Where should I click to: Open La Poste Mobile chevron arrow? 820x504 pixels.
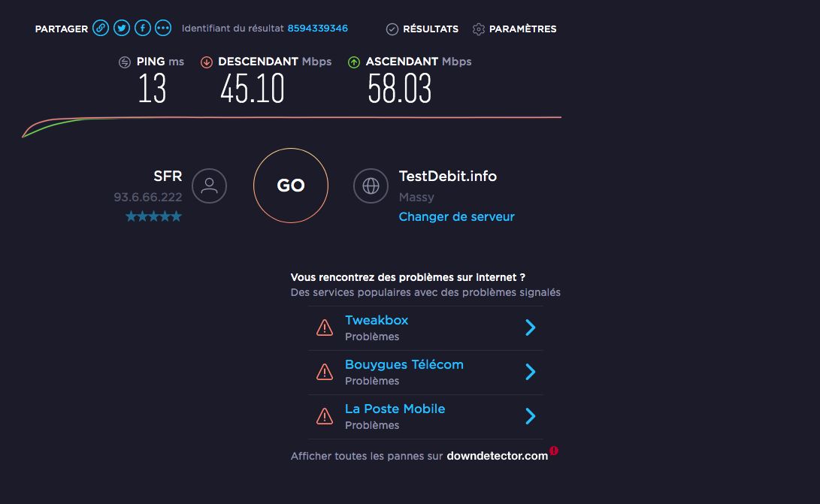pyautogui.click(x=530, y=416)
